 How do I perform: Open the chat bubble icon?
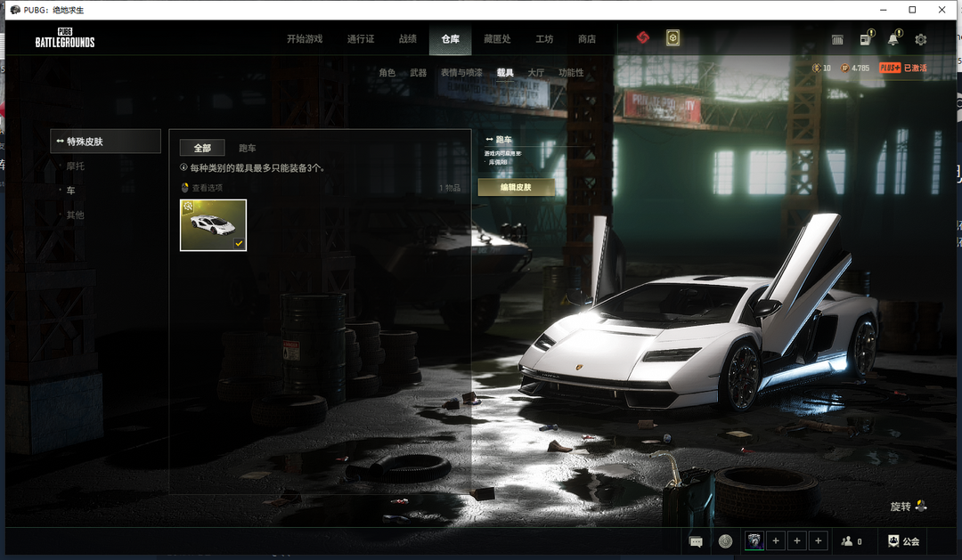click(x=696, y=541)
